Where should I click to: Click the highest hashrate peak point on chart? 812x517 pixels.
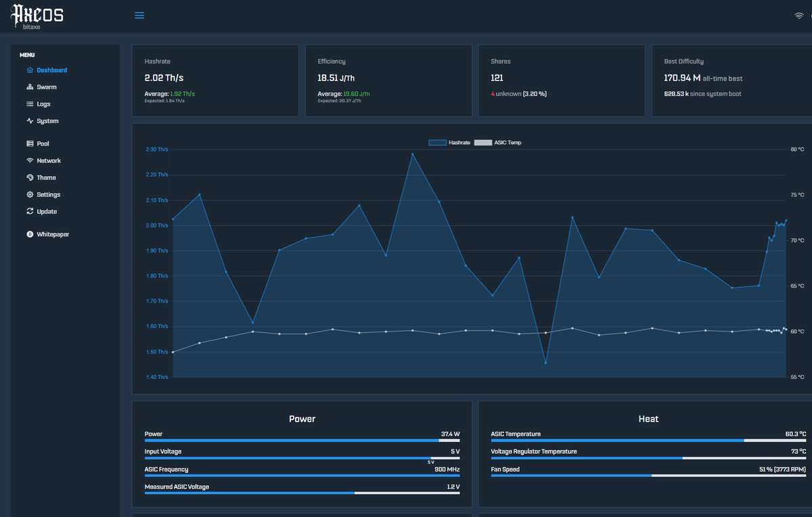(412, 154)
